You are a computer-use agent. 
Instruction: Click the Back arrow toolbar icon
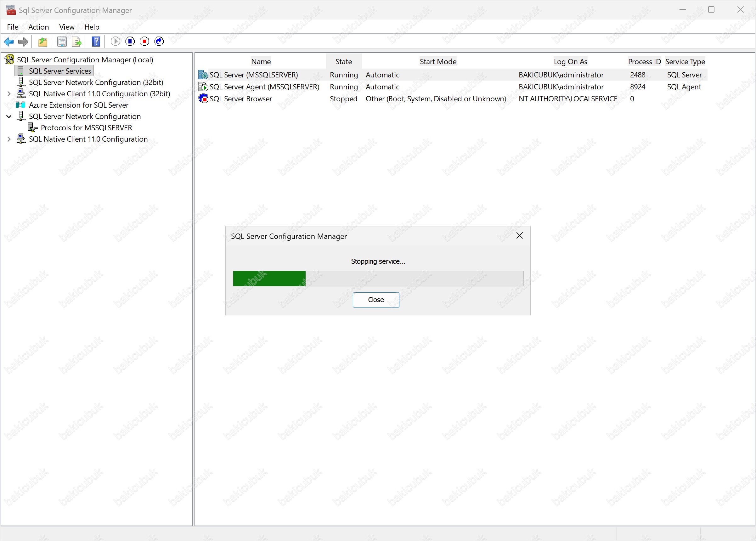9,42
